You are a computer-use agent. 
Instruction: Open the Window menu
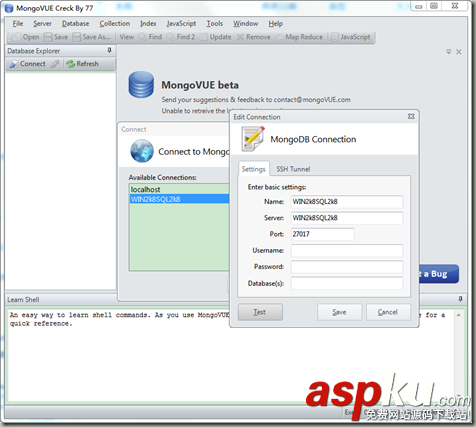coord(245,24)
